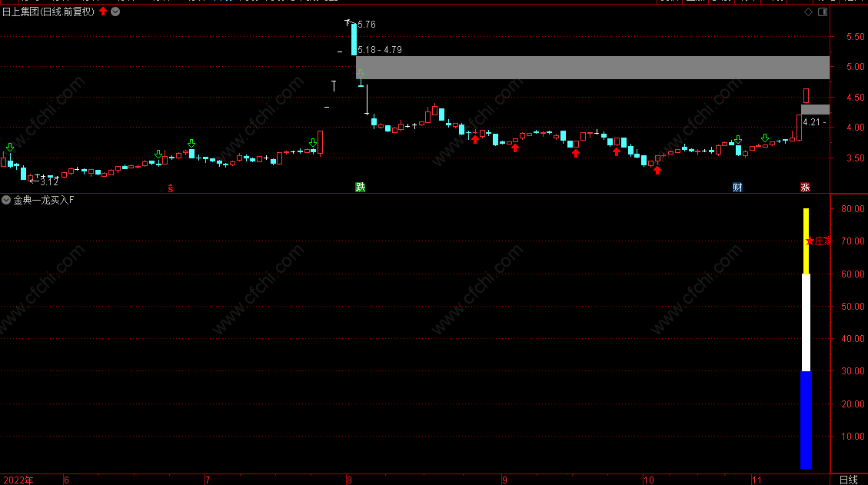Select the month 11 marker on timeline
The height and width of the screenshot is (485, 868).
pyautogui.click(x=757, y=480)
